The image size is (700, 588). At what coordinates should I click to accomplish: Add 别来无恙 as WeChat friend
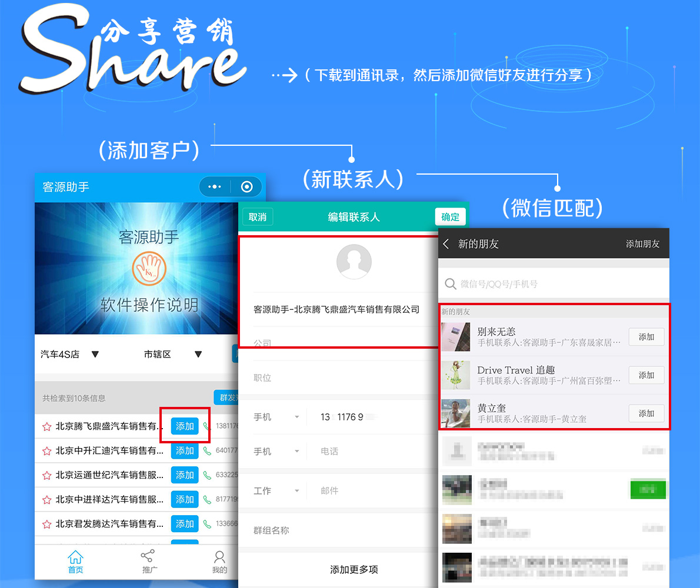pos(646,337)
